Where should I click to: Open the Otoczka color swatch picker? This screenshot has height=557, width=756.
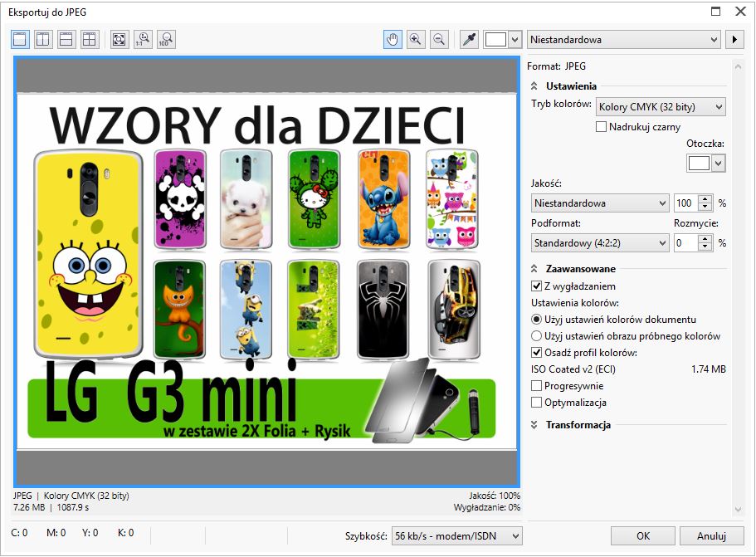point(706,164)
